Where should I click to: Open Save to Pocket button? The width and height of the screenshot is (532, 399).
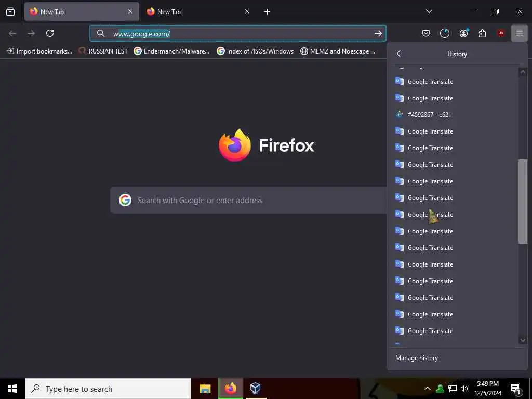point(426,33)
